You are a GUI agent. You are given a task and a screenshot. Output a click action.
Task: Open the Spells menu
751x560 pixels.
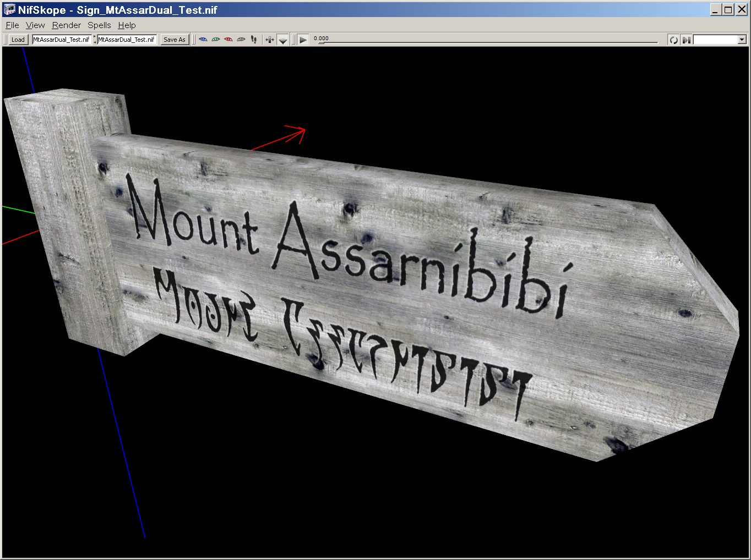(x=99, y=25)
